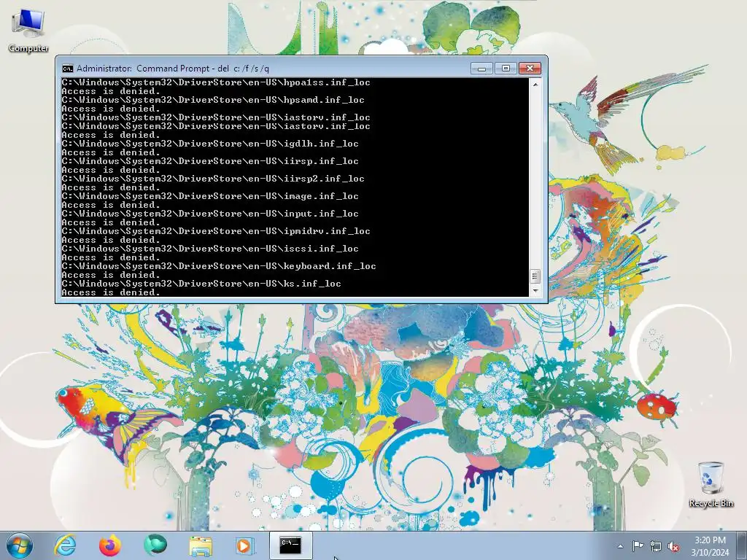Launch Firefox from the taskbar
The width and height of the screenshot is (747, 560).
click(x=110, y=545)
